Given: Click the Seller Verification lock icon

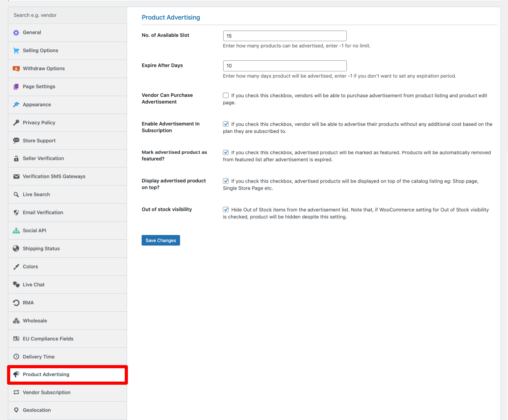Looking at the screenshot, I should coord(16,158).
